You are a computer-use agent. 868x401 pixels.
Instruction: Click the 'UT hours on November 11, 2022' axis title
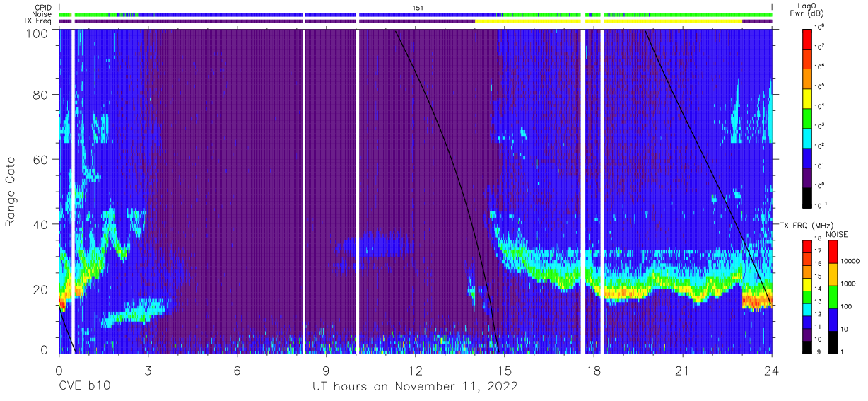click(x=416, y=387)
